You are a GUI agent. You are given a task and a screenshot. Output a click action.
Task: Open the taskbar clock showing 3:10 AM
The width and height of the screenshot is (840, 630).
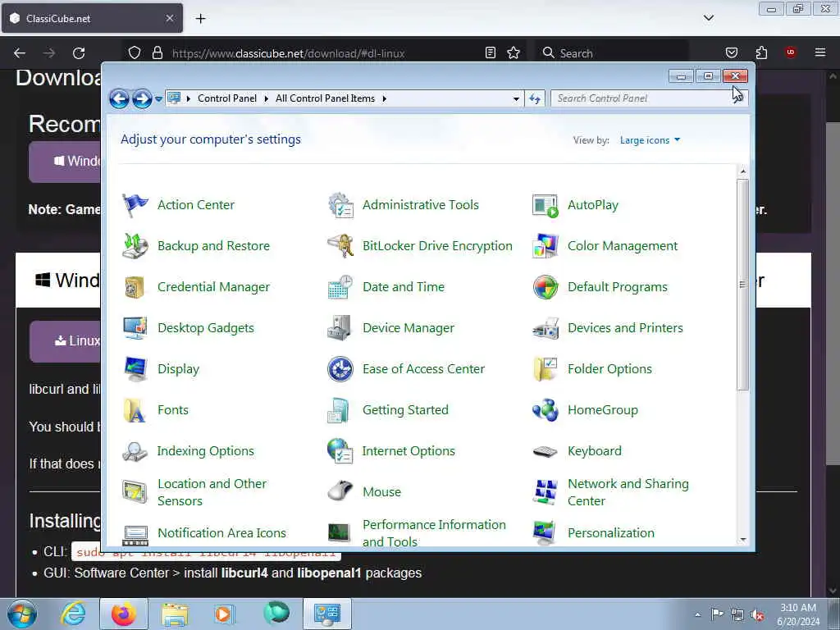(798, 614)
